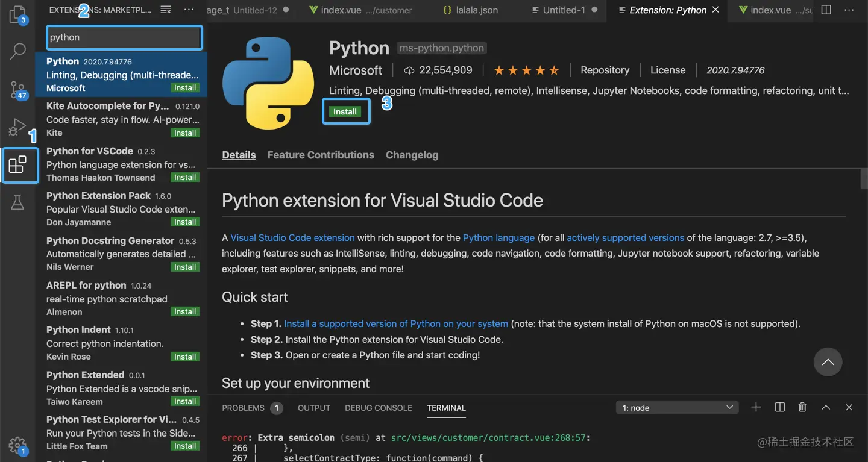This screenshot has height=462, width=868.
Task: Open Source Control view with 47 badge
Action: tap(17, 90)
